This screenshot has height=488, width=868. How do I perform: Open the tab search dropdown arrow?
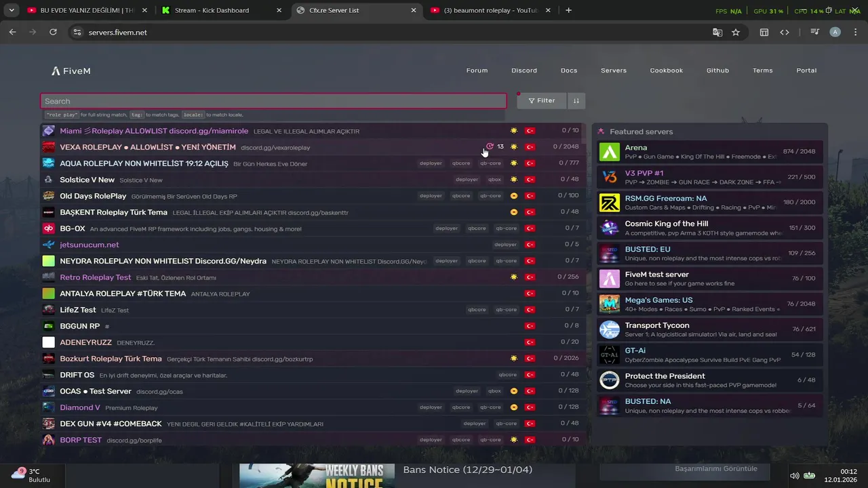(12, 10)
